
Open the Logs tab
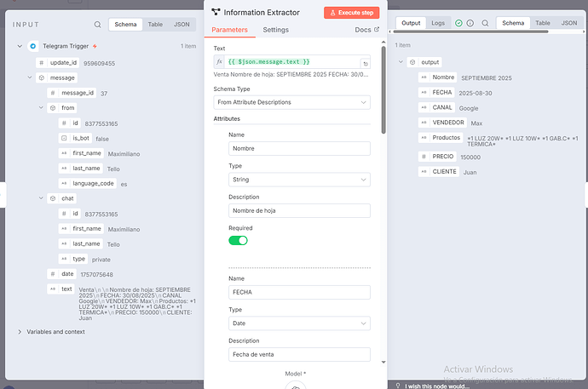(x=438, y=23)
